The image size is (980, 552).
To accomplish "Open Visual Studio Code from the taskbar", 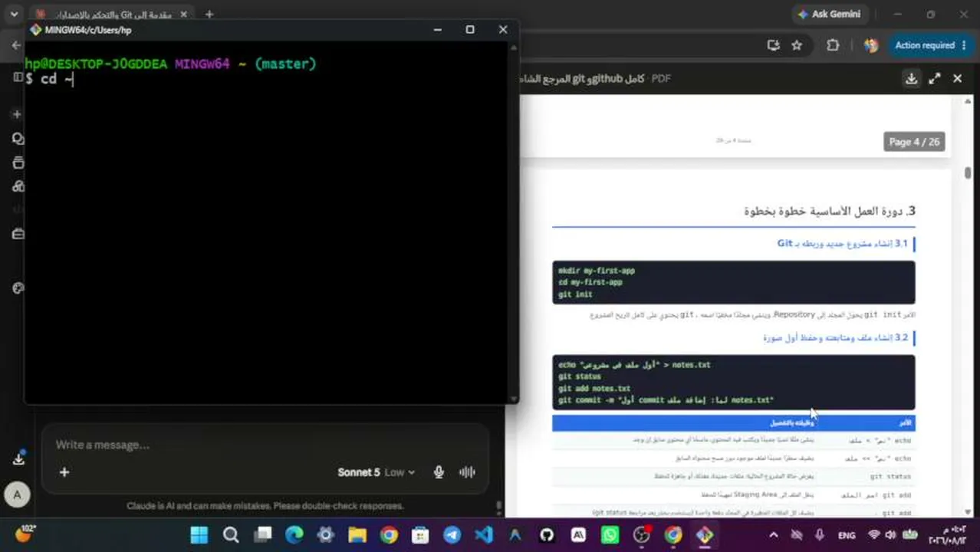I will [x=484, y=535].
